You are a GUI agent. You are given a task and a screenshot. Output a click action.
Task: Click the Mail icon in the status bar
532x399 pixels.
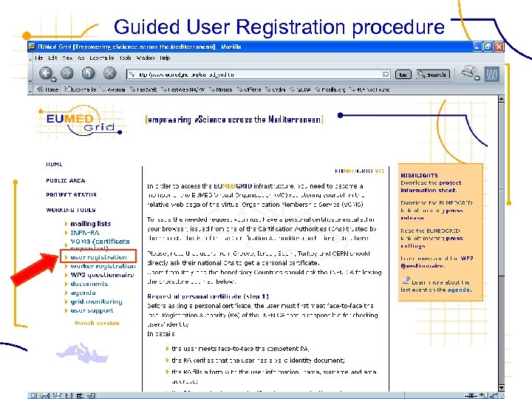(44, 395)
